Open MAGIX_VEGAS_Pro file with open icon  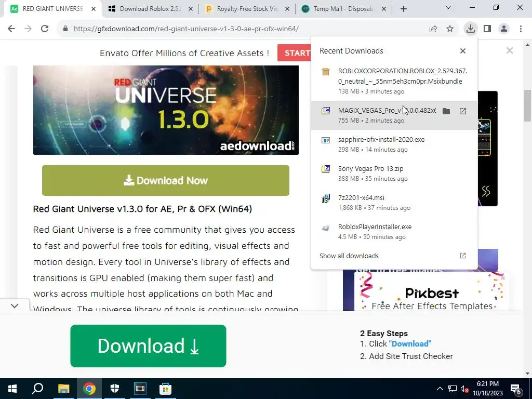463,111
